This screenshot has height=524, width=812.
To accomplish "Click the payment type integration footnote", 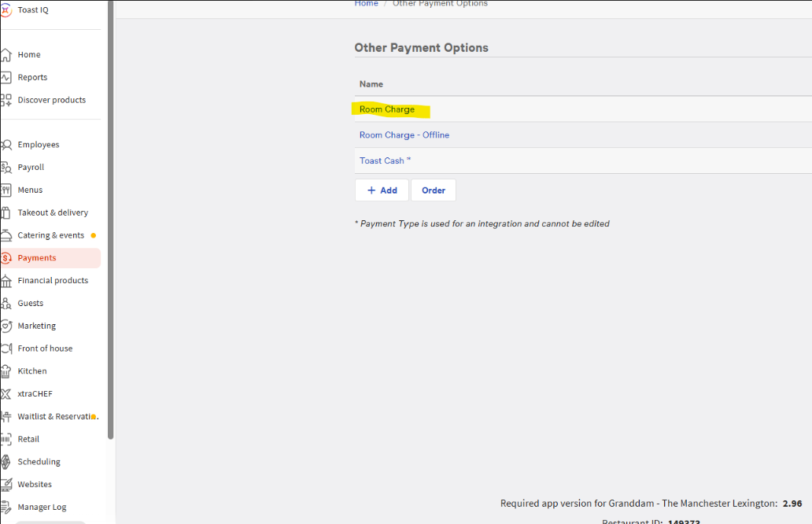I will coord(482,223).
